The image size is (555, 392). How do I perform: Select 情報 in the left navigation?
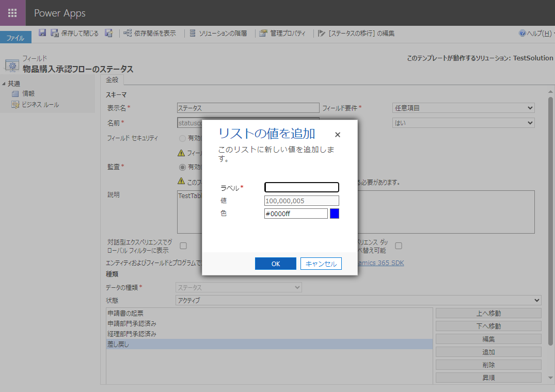point(28,94)
